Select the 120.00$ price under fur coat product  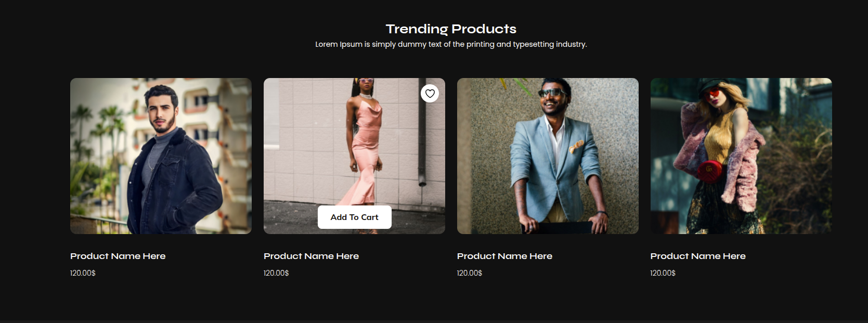pos(663,273)
